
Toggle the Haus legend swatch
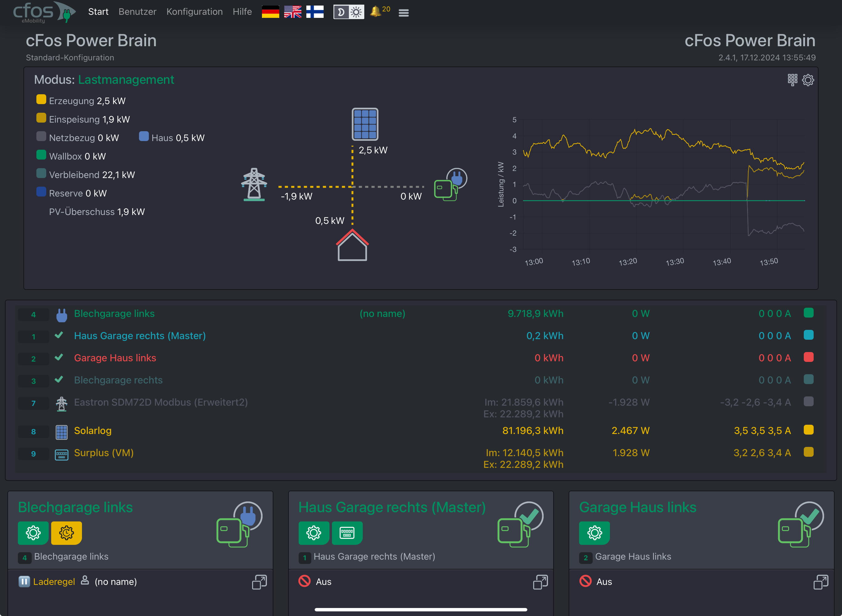pyautogui.click(x=144, y=136)
